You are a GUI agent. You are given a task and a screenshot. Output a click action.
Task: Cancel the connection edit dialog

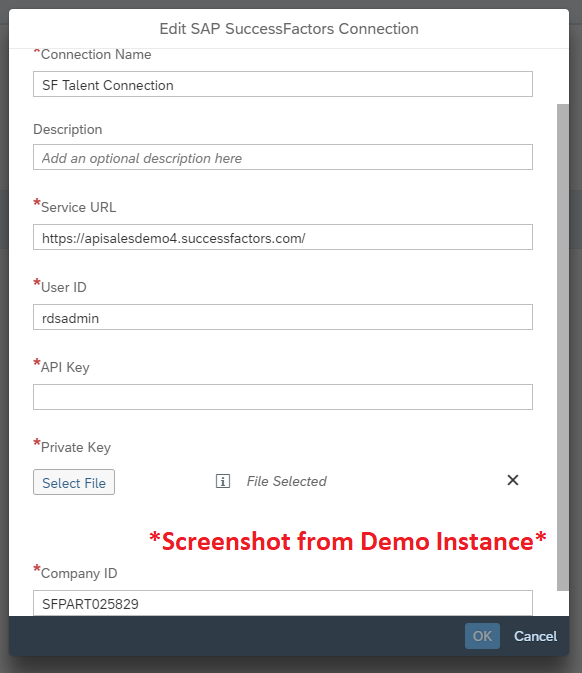coord(535,636)
